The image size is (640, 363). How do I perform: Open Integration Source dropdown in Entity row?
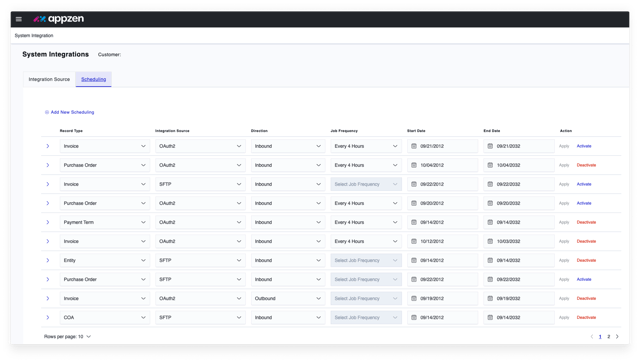click(200, 261)
